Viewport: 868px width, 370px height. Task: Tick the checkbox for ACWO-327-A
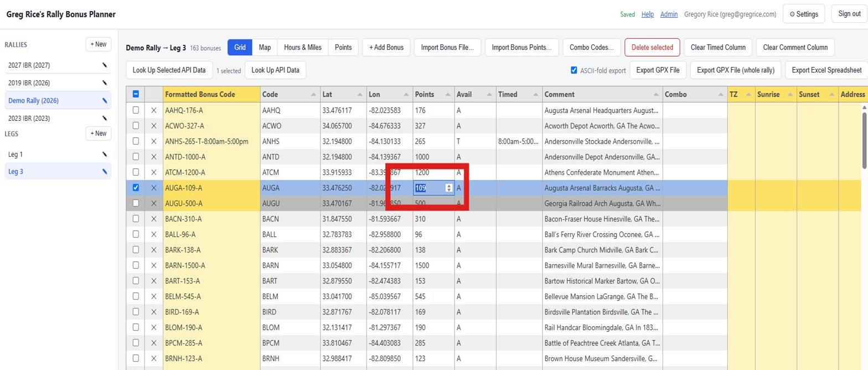[x=136, y=126]
